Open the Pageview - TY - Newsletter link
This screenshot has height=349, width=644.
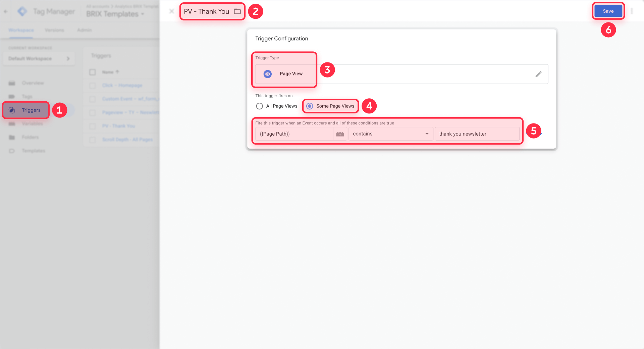(130, 112)
